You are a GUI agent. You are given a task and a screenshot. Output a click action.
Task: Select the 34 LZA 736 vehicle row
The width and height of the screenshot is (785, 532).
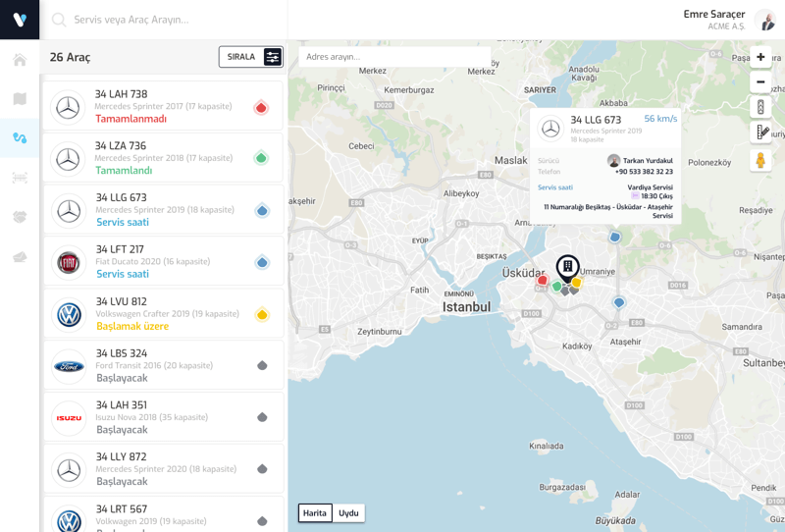[x=163, y=157]
